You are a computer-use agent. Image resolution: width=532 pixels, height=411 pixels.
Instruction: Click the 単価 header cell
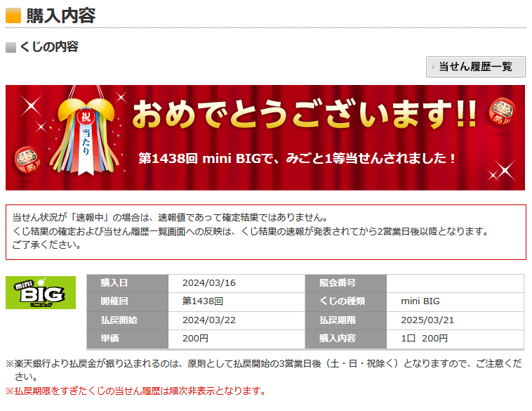128,339
